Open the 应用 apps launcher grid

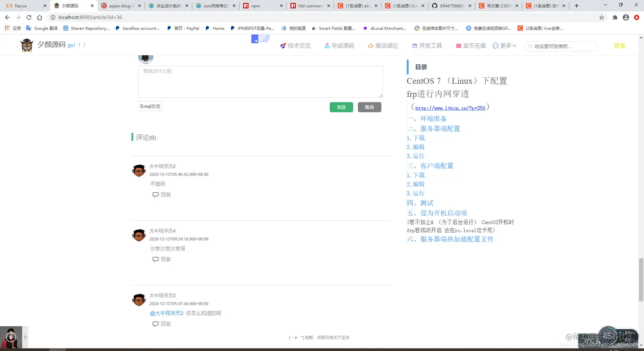click(x=7, y=28)
